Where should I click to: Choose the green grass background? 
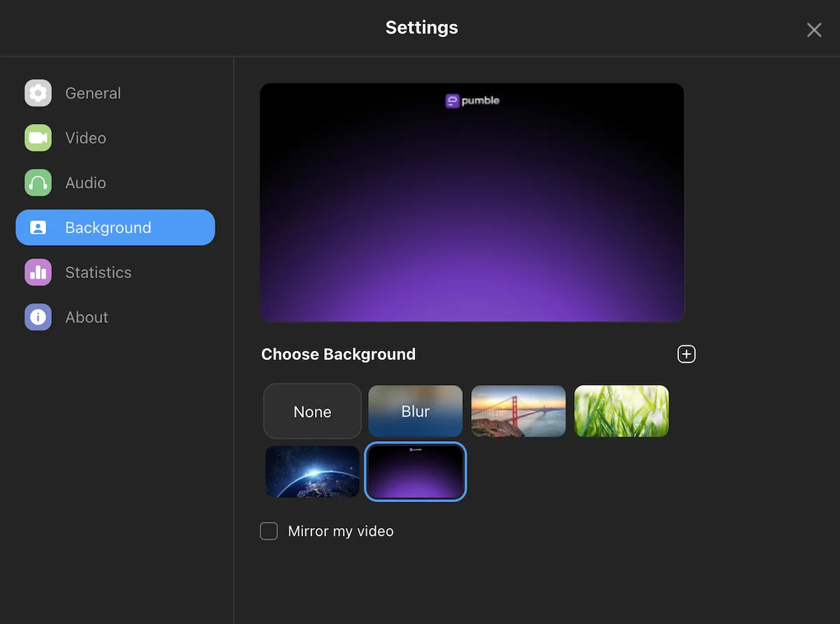tap(621, 411)
